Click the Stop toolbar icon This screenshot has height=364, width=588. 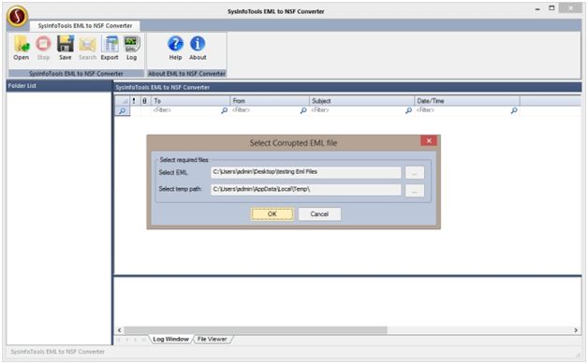43,48
